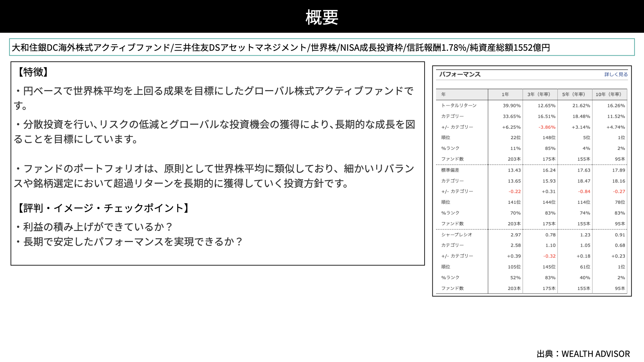Viewport: 644px width, 362px height.
Task: Click the line 利益の積み上げができているか？
Action: click(94, 227)
